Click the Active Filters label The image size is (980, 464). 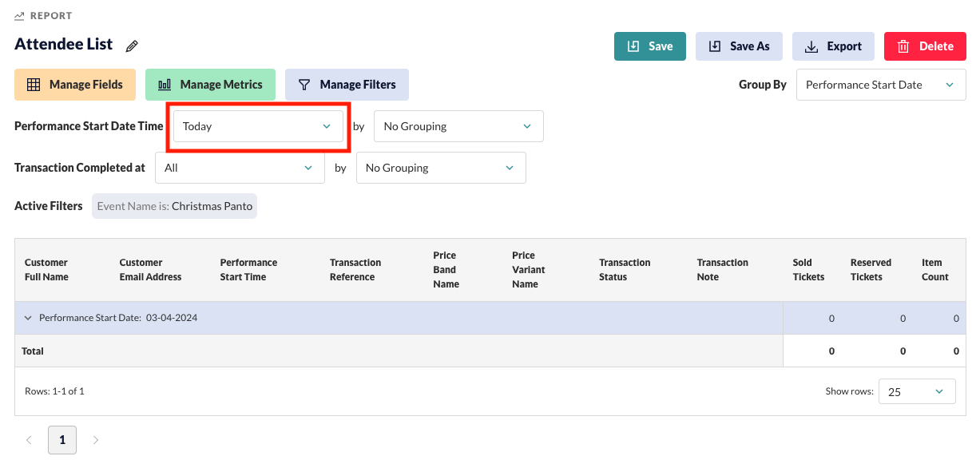(49, 206)
